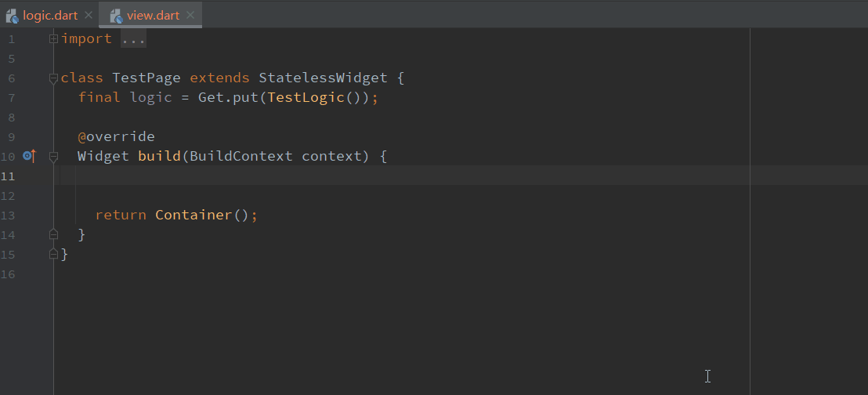Switch to the logic.dart tab
The width and height of the screenshot is (868, 395).
click(x=50, y=15)
